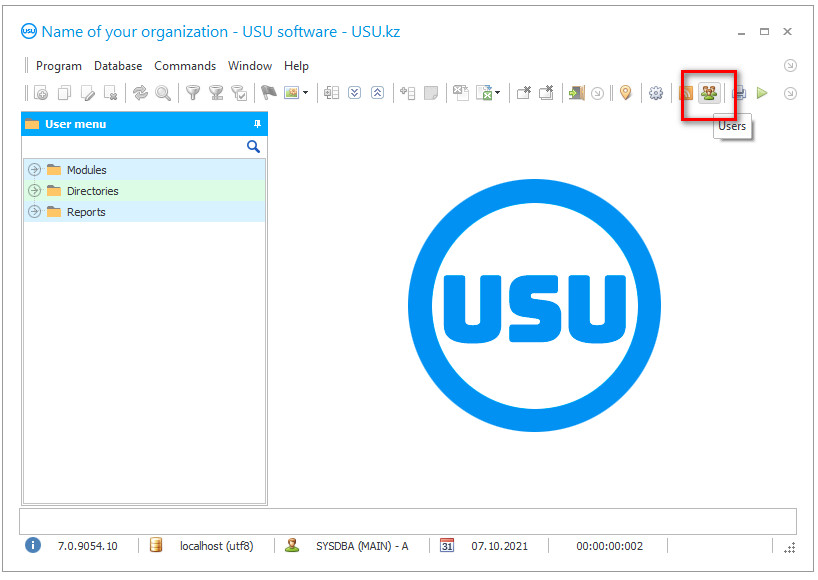Click the magnifier Search icon in toolbar
Screen dimensions: 818x580
163,93
